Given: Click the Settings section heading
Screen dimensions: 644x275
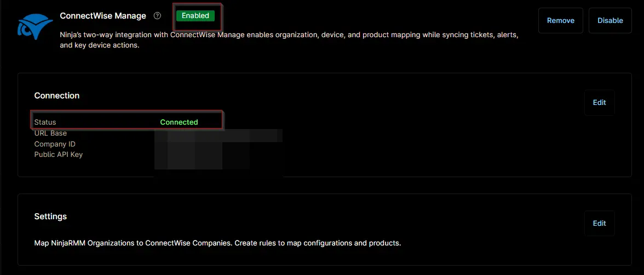Looking at the screenshot, I should (50, 216).
